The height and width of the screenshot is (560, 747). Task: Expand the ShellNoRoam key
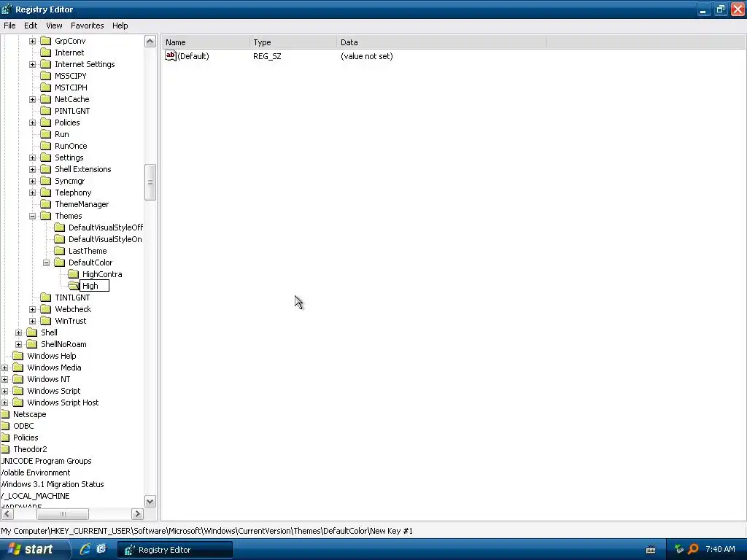[x=18, y=344]
